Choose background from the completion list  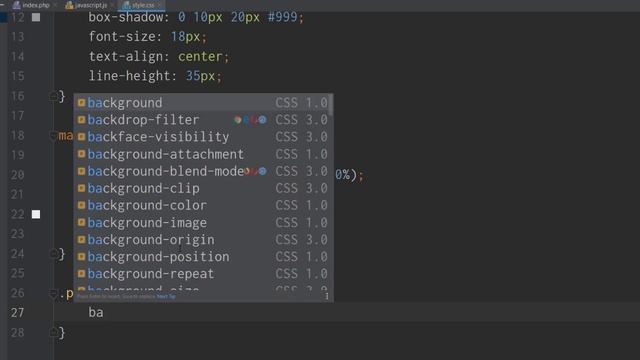[x=202, y=102]
